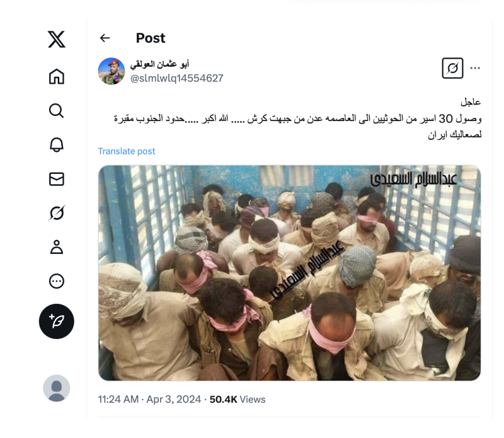The height and width of the screenshot is (438, 504).
Task: Open the author's display name link
Action: point(159,64)
